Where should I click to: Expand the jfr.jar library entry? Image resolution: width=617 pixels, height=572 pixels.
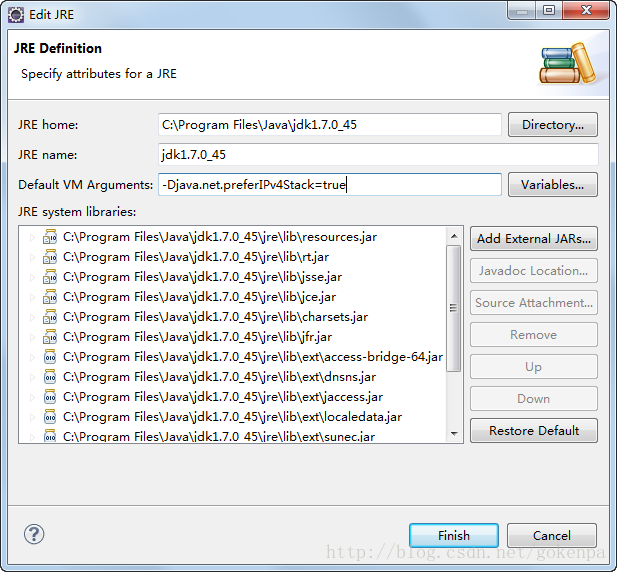click(x=32, y=338)
